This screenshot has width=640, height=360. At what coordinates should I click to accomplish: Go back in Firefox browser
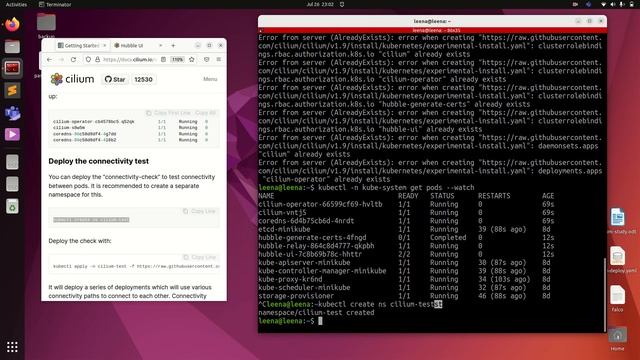coord(49,60)
